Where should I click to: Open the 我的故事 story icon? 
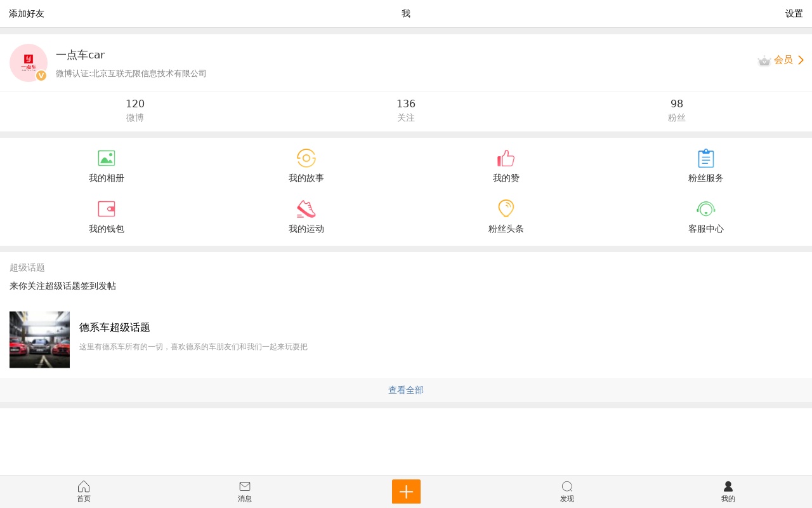point(306,158)
